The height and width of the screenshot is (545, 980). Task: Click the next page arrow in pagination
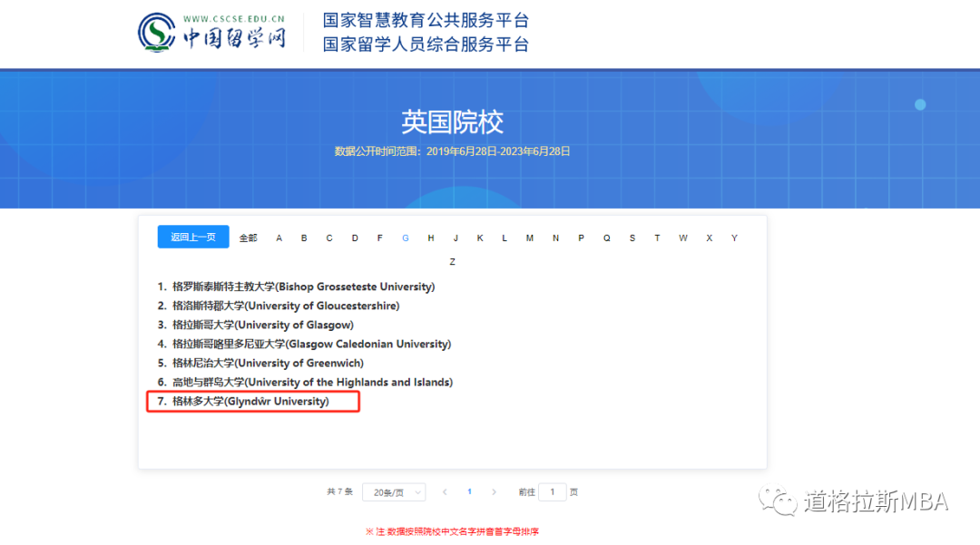click(494, 491)
